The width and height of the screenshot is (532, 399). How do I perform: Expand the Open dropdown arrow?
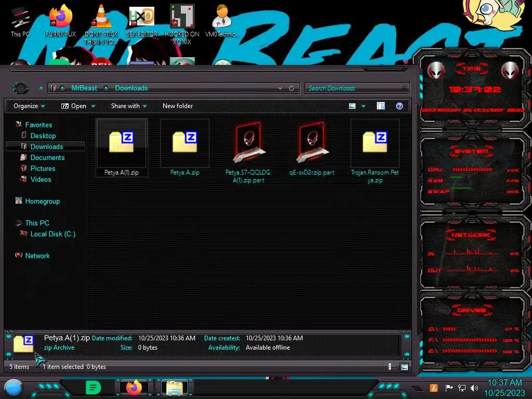pyautogui.click(x=93, y=106)
